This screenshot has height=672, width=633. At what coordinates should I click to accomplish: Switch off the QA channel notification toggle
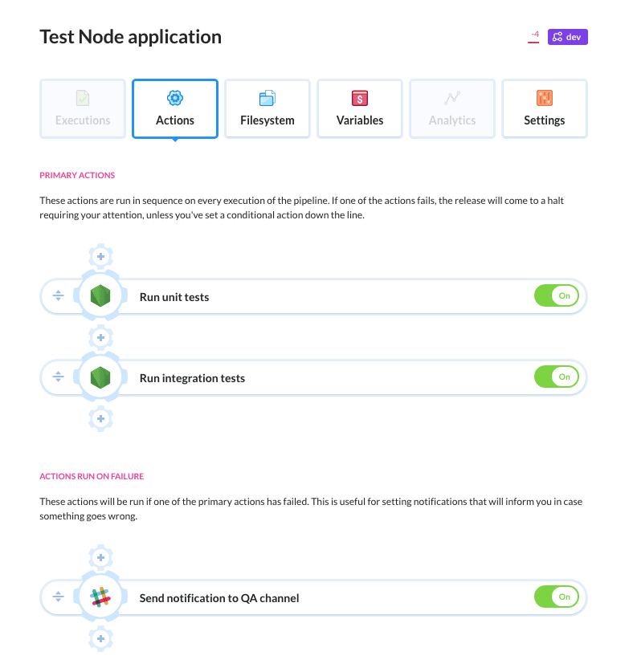(556, 597)
